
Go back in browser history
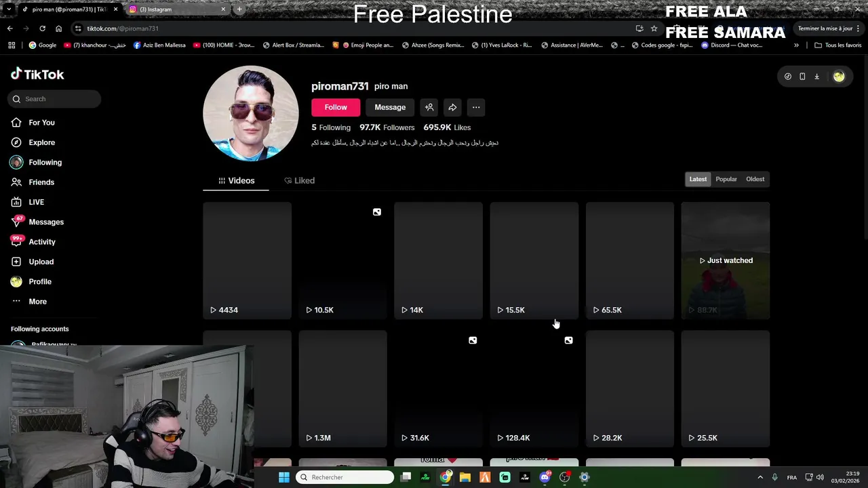9,28
